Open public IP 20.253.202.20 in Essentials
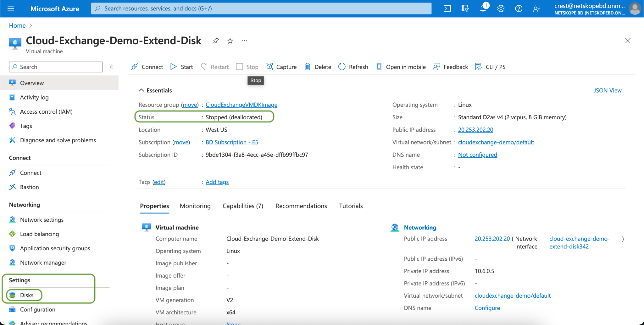 (x=476, y=130)
